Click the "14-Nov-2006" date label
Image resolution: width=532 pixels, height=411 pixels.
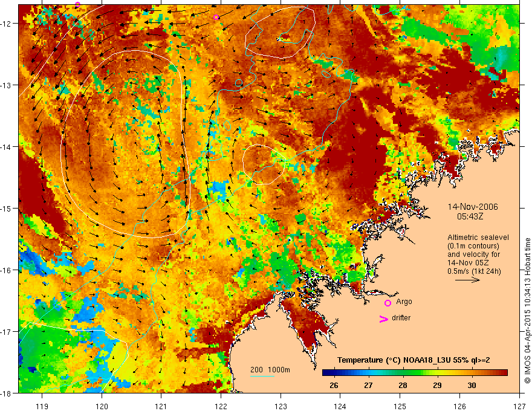pos(473,207)
